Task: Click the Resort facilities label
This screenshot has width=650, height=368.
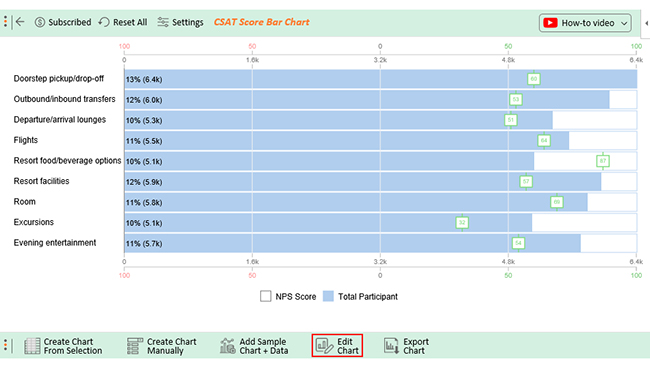Action: (41, 181)
